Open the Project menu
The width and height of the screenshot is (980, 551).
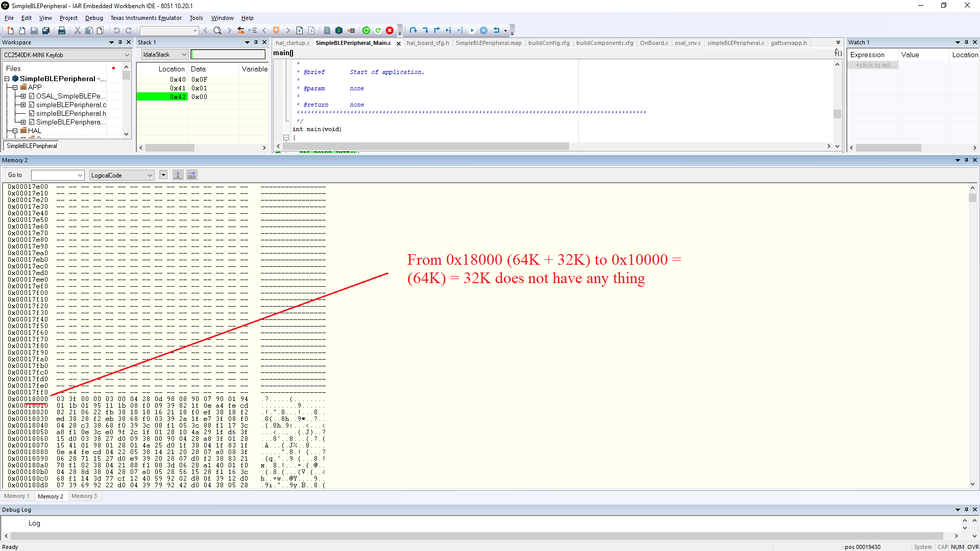[68, 18]
